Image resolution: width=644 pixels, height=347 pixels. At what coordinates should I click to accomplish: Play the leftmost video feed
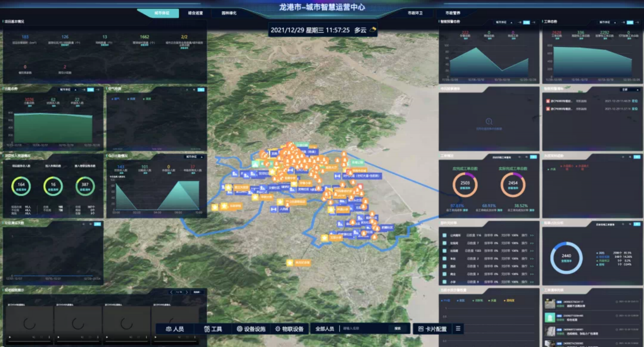pyautogui.click(x=10, y=337)
